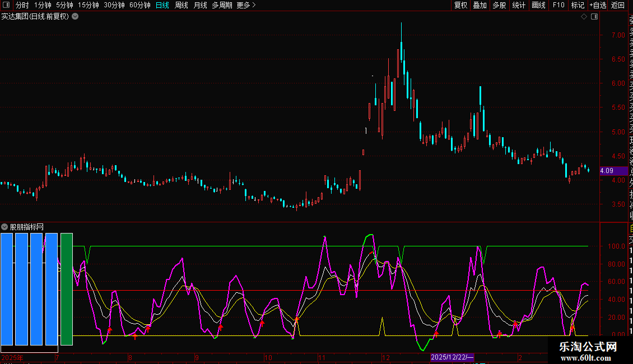Open F10 company information
Screen dimensions: 633x364
(x=558, y=5)
